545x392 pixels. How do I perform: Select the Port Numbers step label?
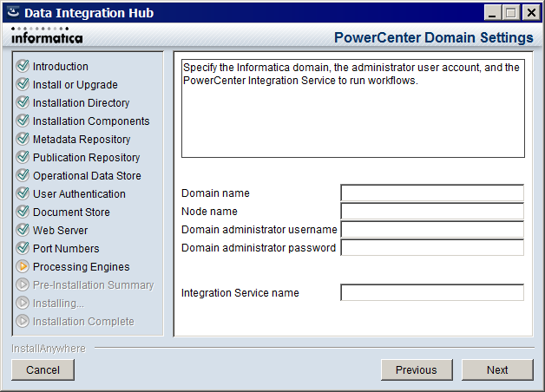[x=66, y=249]
